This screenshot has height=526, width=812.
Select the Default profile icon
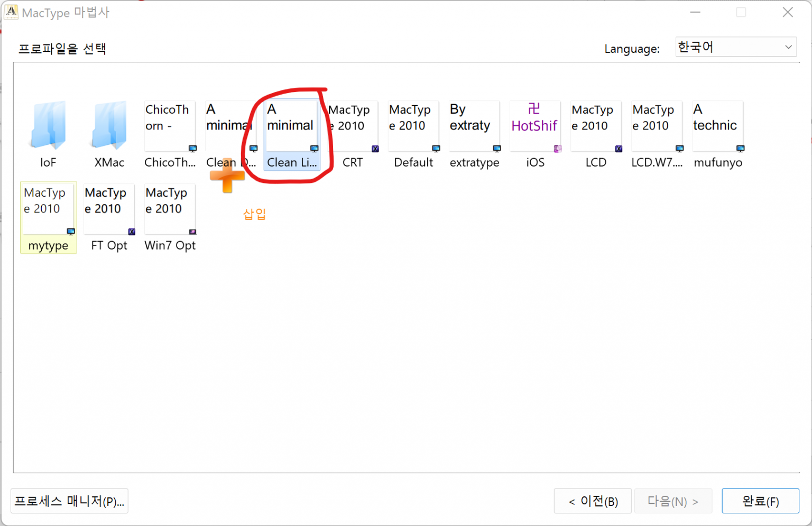tap(413, 126)
